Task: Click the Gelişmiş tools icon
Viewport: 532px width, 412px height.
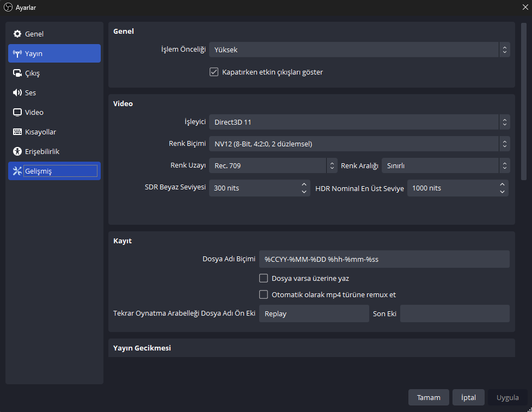Action: tap(17, 171)
